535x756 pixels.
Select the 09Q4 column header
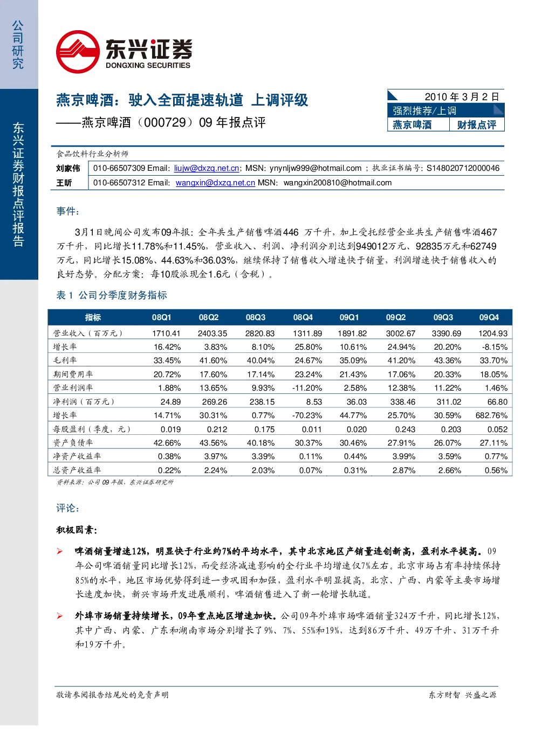489,317
